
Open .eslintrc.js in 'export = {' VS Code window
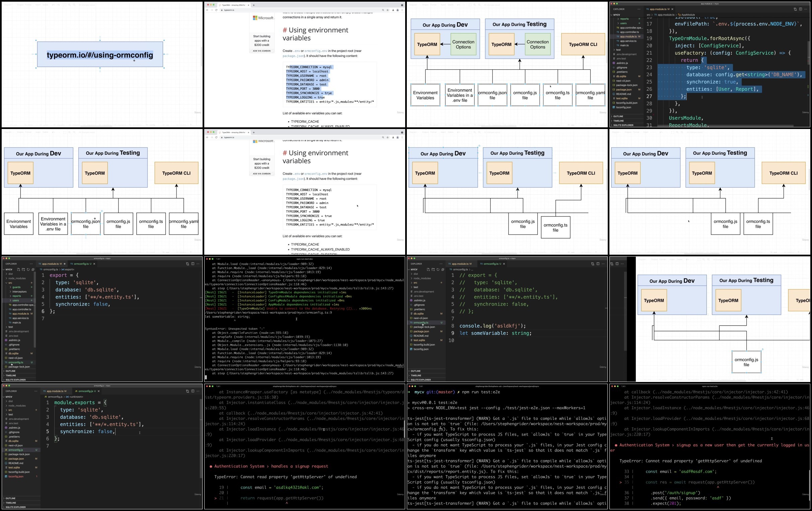[x=14, y=340]
